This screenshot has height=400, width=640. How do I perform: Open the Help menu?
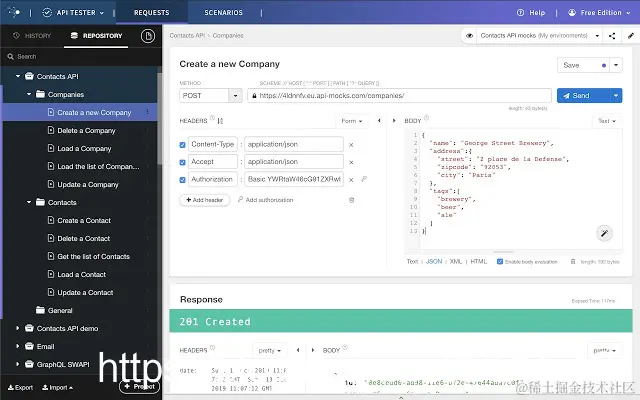click(x=531, y=13)
